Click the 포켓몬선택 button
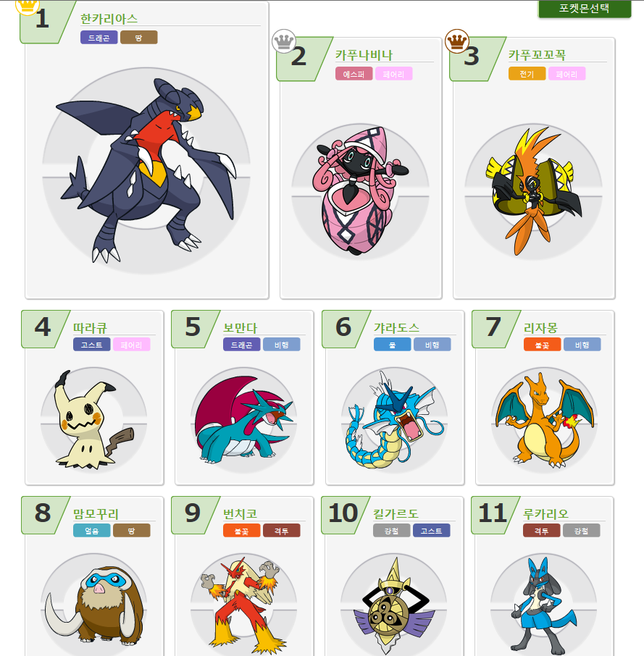The image size is (644, 656). point(584,9)
